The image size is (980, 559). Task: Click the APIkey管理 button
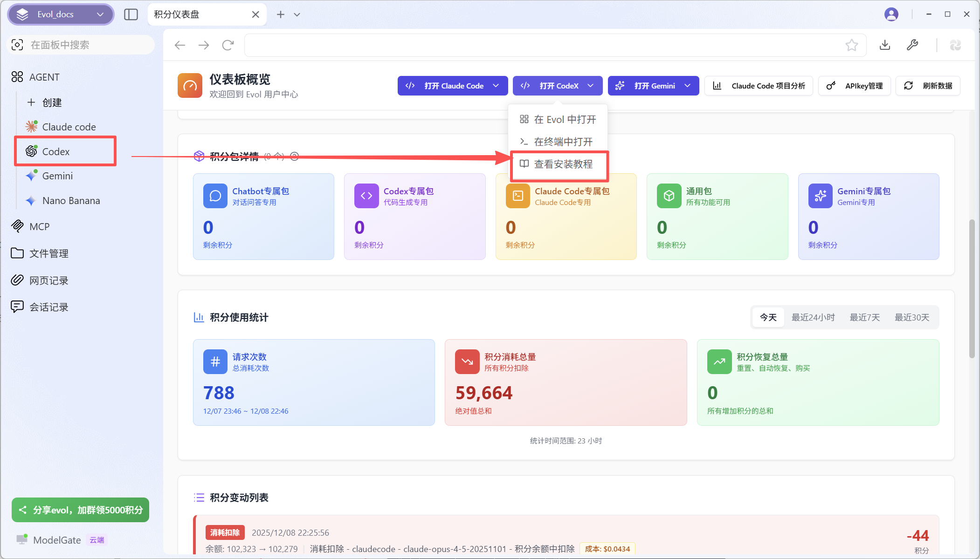(855, 86)
